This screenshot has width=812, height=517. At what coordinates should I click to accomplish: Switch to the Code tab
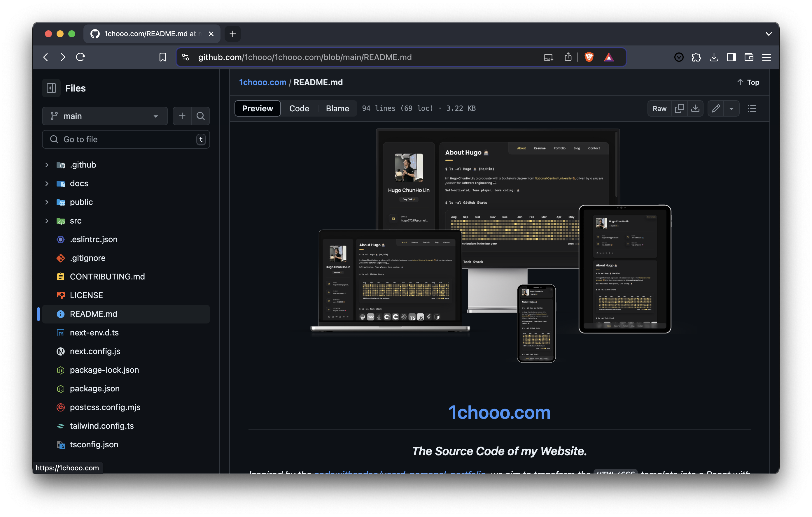(x=299, y=108)
